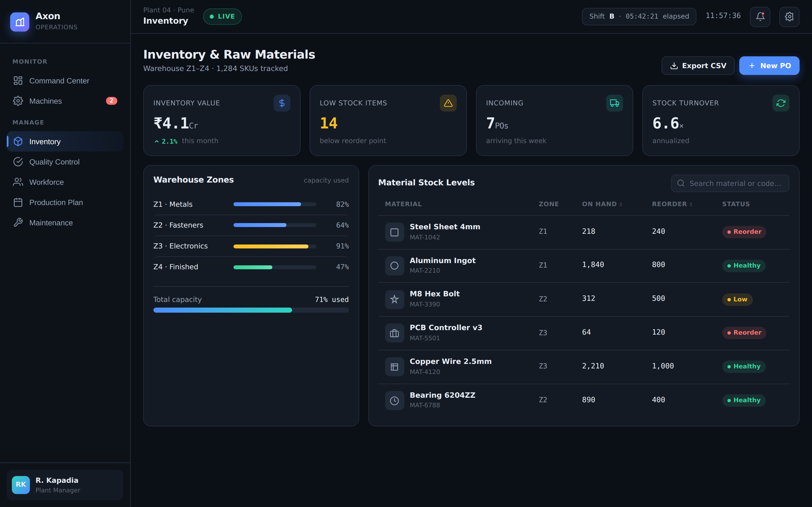Click the Steel Sheet 4mm square icon
This screenshot has height=507, width=812.
click(x=395, y=232)
